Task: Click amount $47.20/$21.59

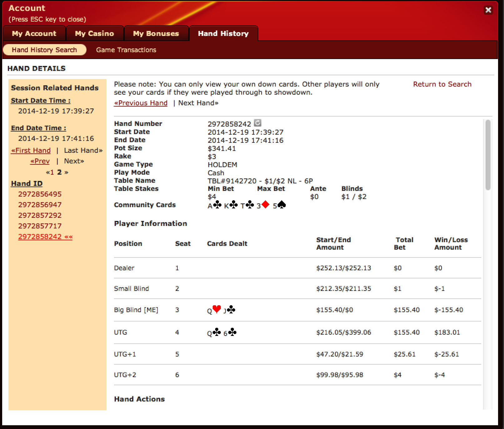Action: pos(340,354)
